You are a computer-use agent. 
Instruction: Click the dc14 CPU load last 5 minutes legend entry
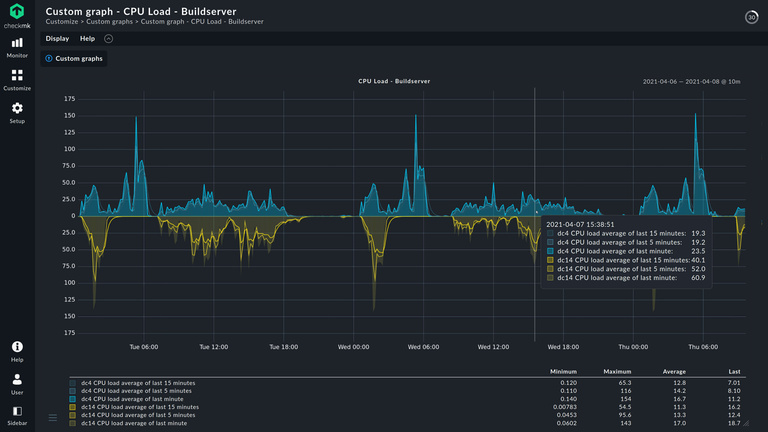(x=137, y=416)
